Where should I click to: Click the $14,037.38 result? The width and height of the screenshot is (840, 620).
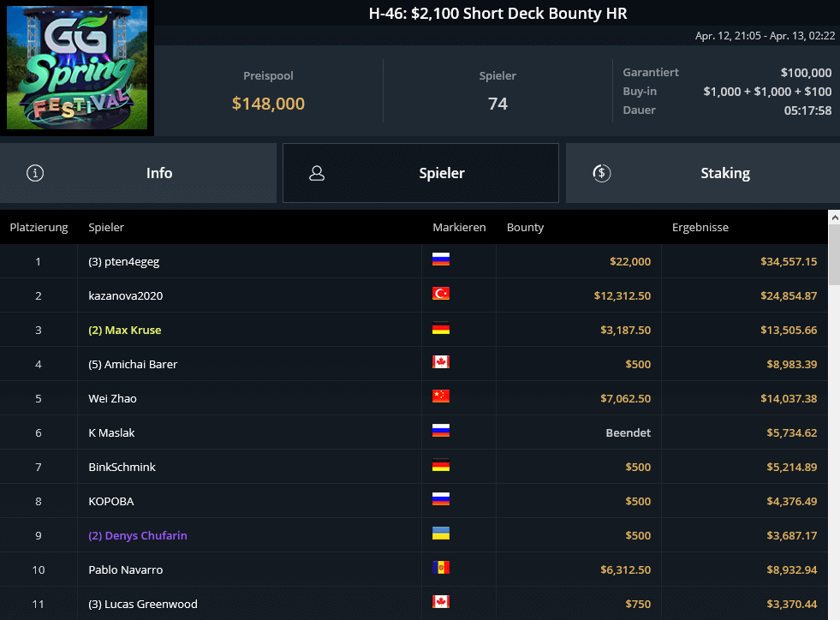click(789, 399)
